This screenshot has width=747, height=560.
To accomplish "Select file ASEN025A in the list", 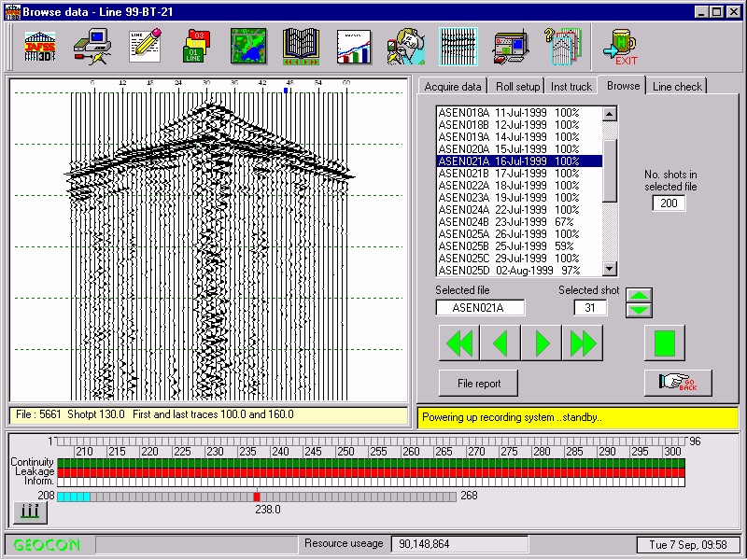I will [519, 234].
